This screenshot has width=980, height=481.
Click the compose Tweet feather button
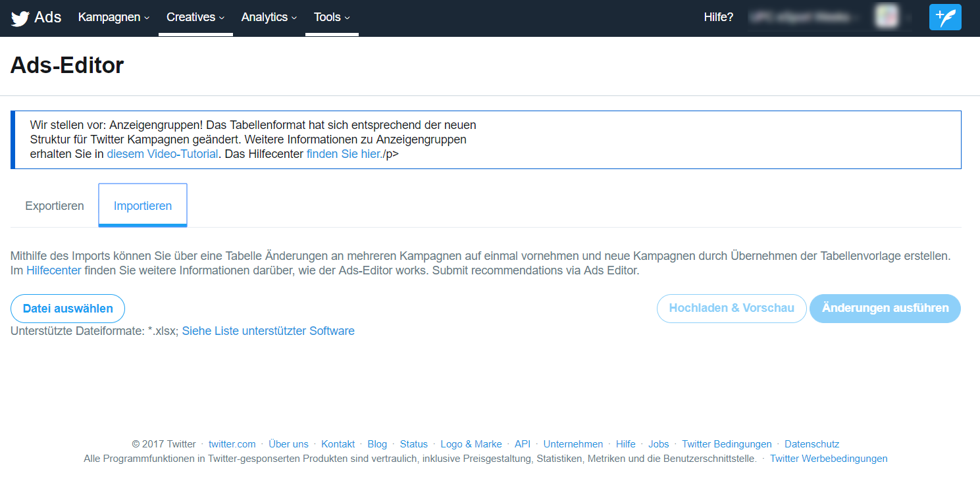[x=945, y=17]
